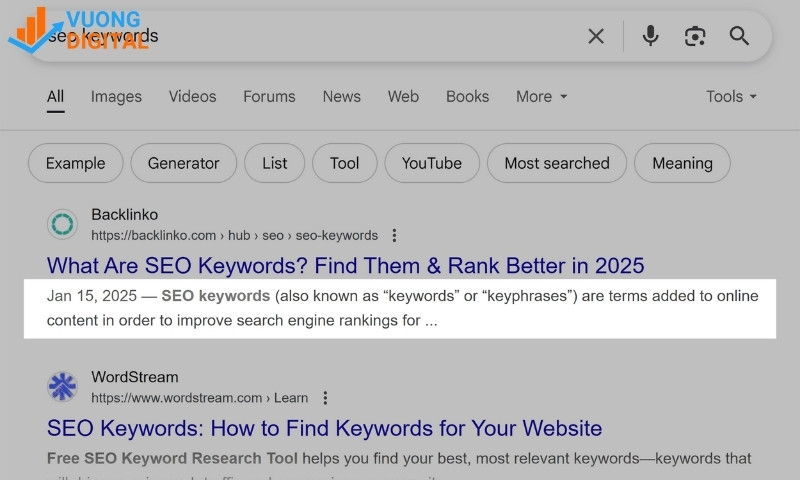Select the Generator filter chip

pyautogui.click(x=183, y=163)
